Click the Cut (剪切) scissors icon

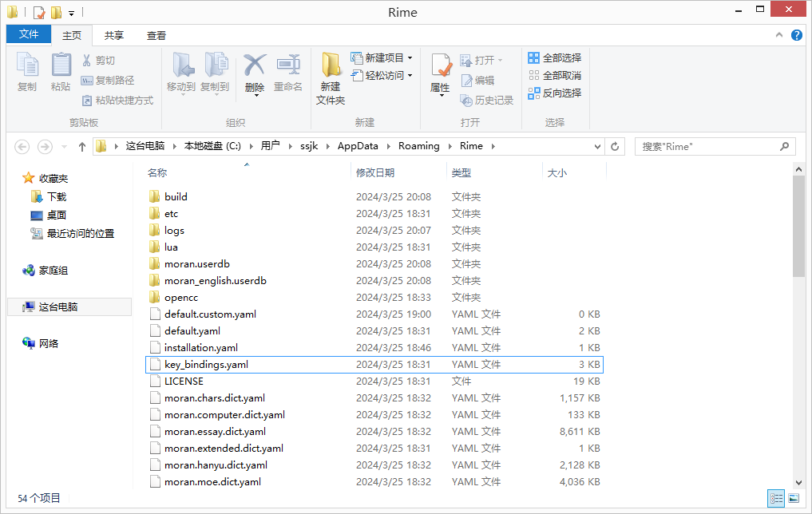tap(86, 61)
